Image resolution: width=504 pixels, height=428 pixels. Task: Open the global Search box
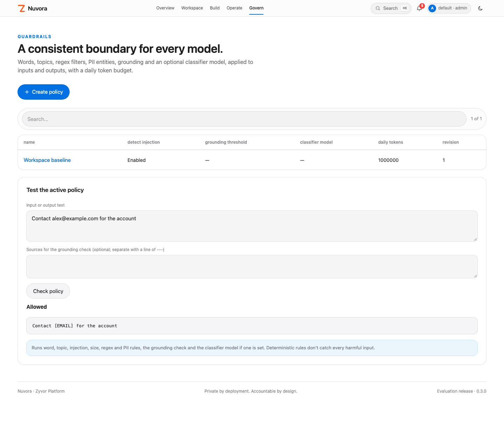click(x=391, y=8)
